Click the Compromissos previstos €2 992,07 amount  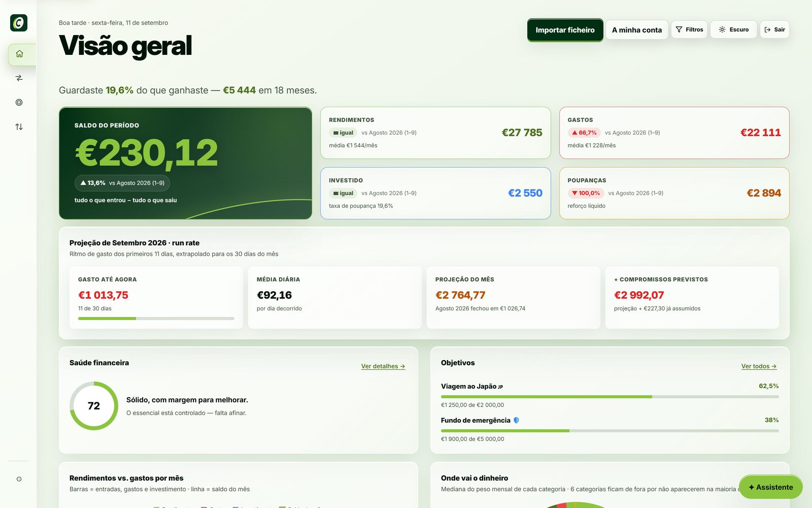pos(639,295)
